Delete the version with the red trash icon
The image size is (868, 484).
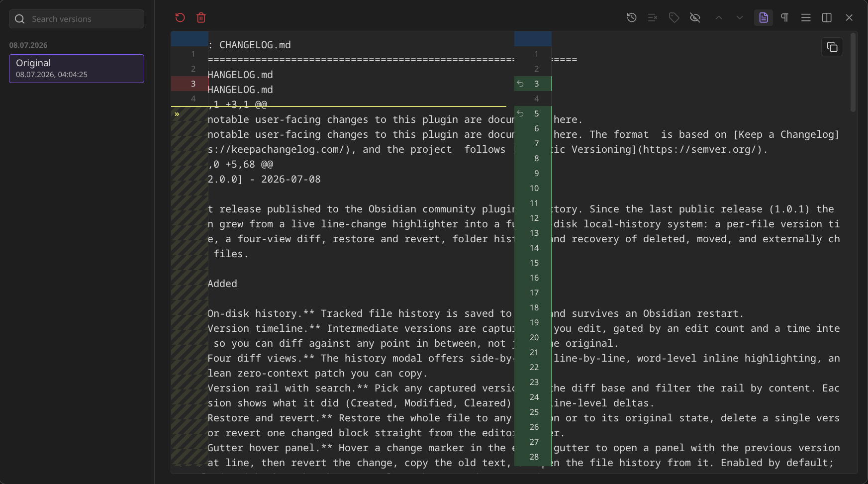(x=201, y=18)
